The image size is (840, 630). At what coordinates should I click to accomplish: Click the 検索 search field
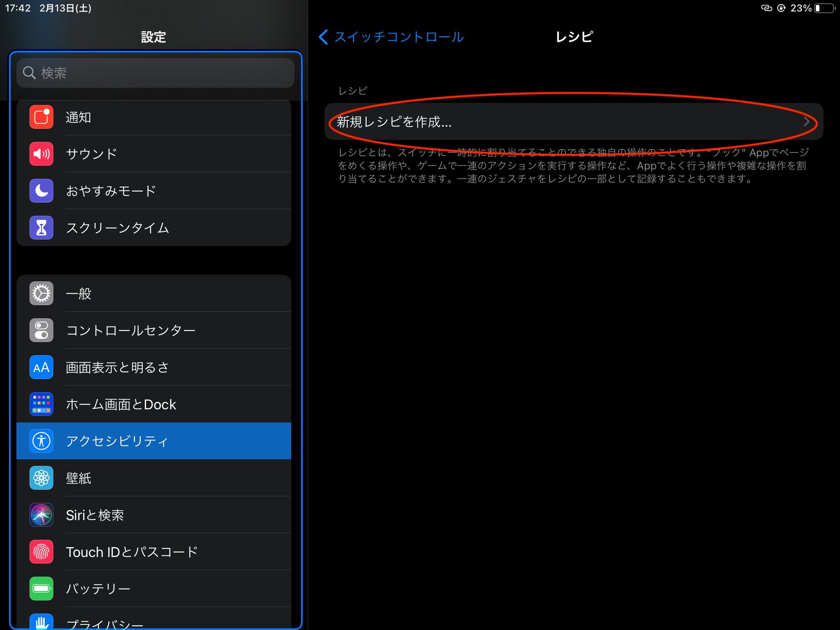155,73
